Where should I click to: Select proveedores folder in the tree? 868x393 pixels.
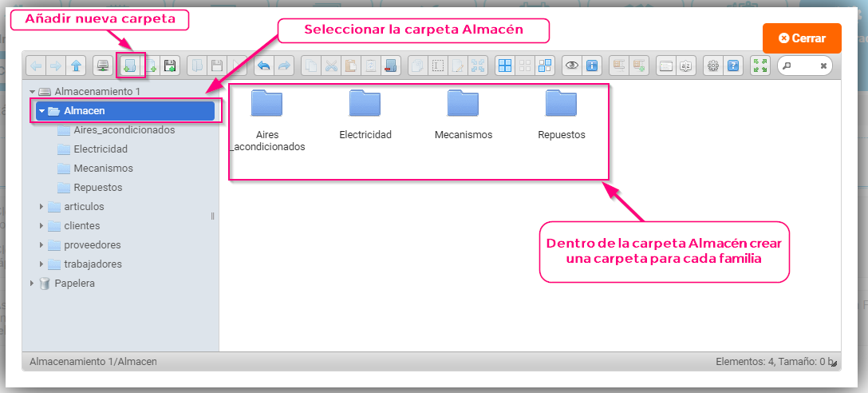pyautogui.click(x=92, y=245)
